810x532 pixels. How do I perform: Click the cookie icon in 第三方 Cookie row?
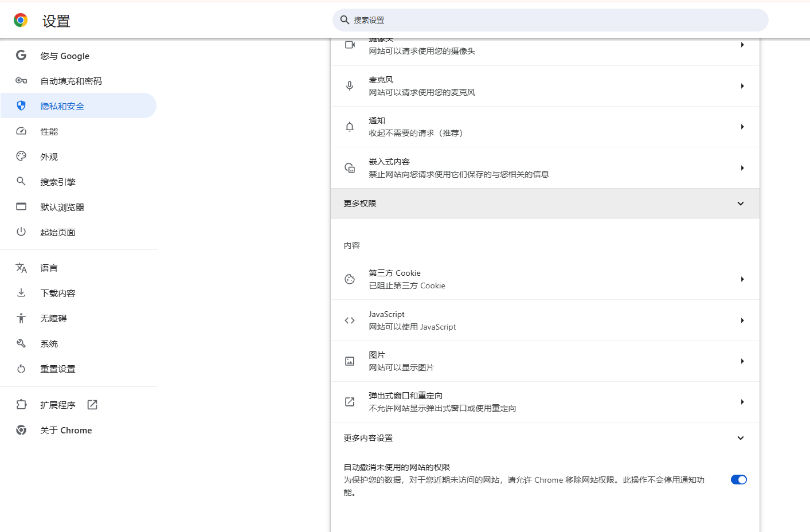click(x=350, y=279)
